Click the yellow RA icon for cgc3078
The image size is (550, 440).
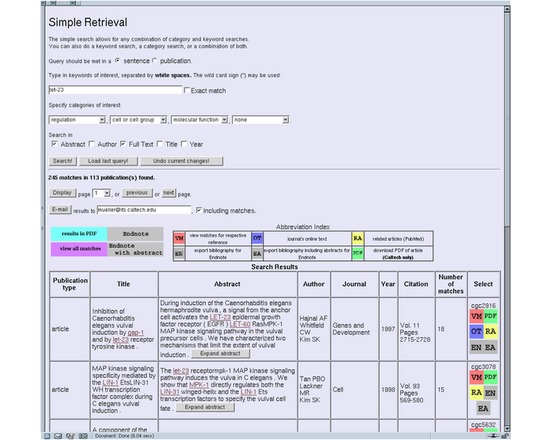476,393
